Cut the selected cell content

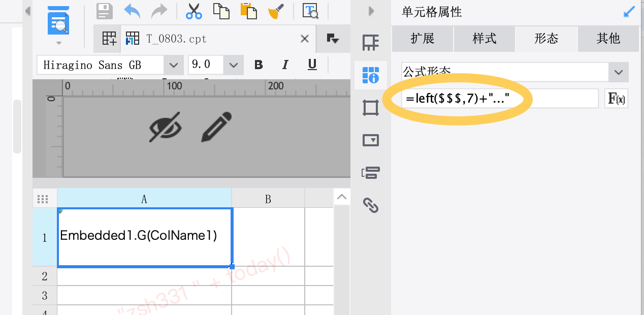click(x=194, y=11)
